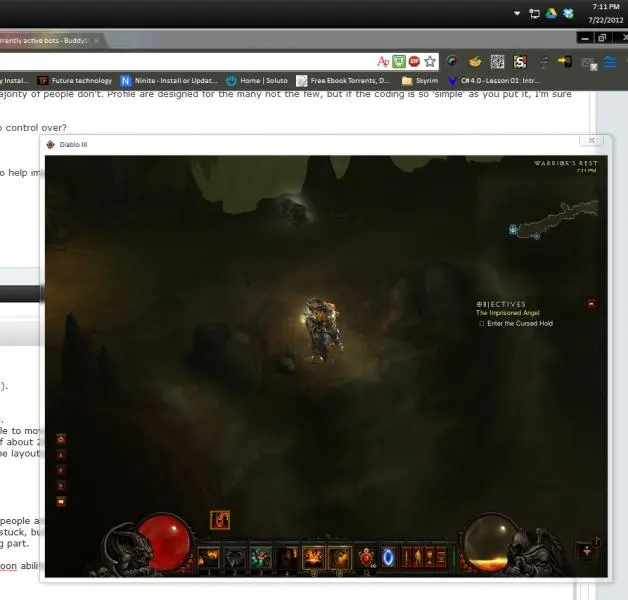Click the red health globe

[164, 541]
